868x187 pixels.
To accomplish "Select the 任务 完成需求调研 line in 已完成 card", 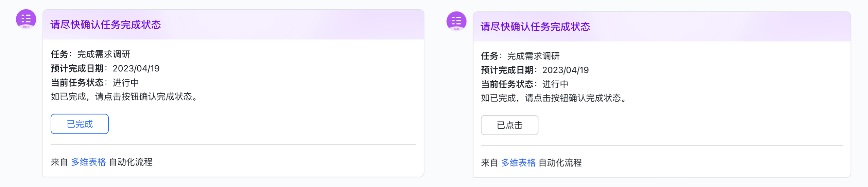I will point(90,54).
